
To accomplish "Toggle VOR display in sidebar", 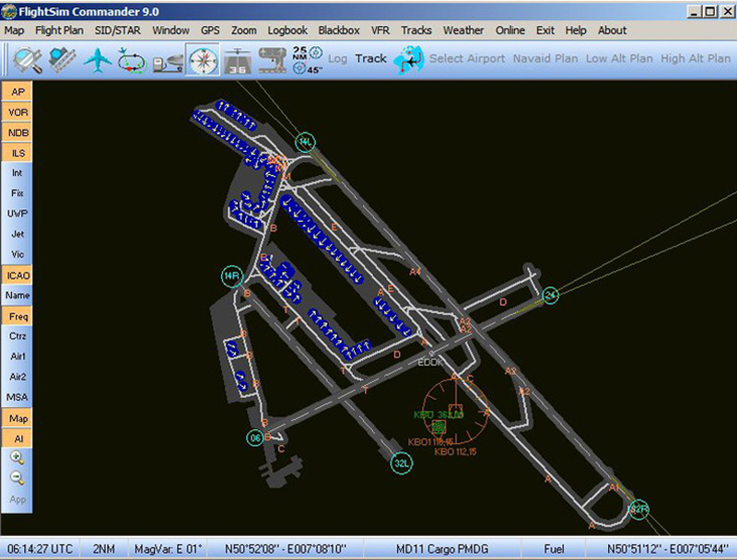I will 18,112.
